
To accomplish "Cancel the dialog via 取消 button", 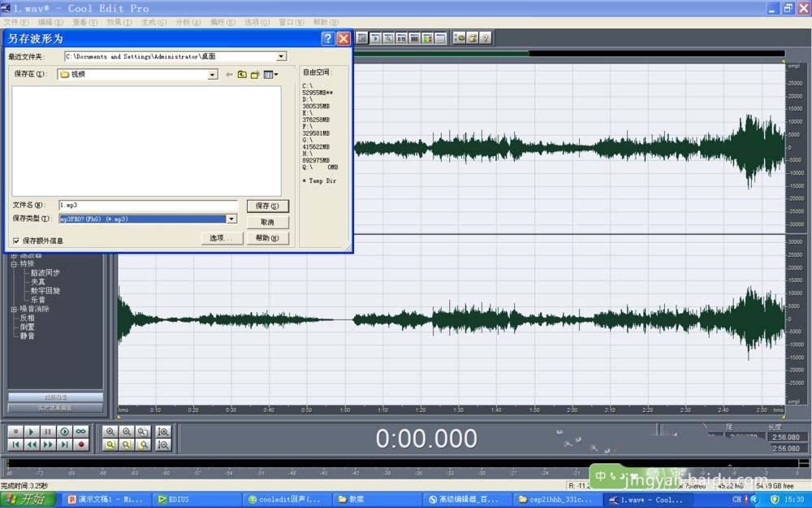I will [x=268, y=221].
